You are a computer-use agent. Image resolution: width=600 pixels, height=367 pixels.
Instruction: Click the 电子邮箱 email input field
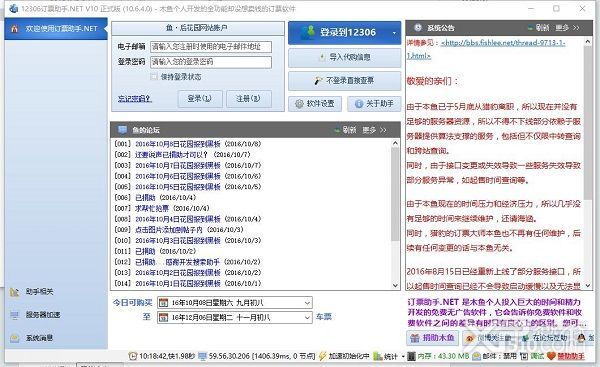pos(211,47)
